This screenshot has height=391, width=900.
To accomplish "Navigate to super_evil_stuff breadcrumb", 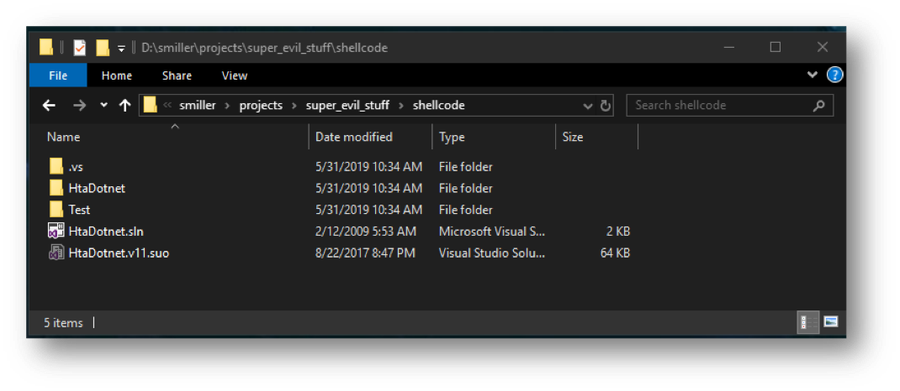I will coord(347,106).
